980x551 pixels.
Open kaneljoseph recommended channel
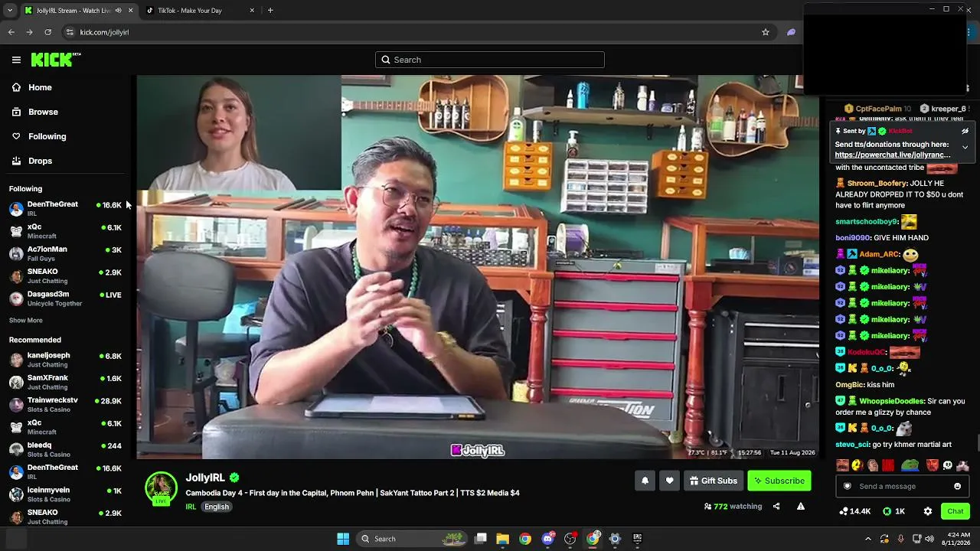(x=65, y=360)
